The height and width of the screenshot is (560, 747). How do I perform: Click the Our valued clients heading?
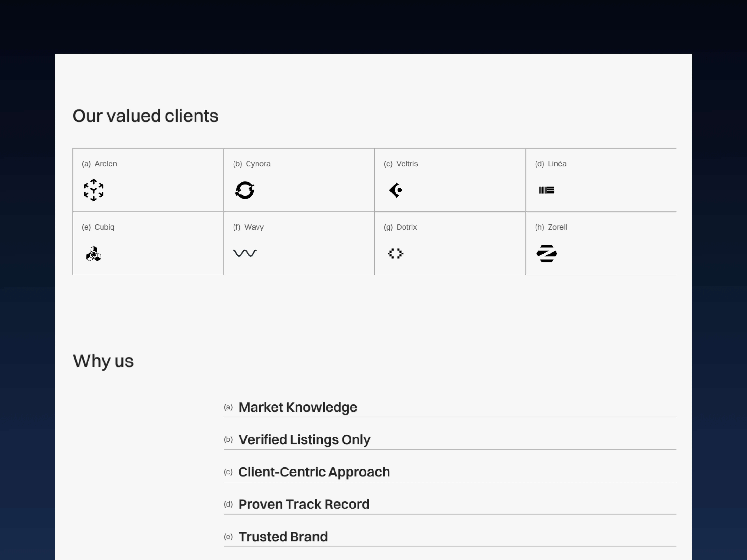pos(146,116)
